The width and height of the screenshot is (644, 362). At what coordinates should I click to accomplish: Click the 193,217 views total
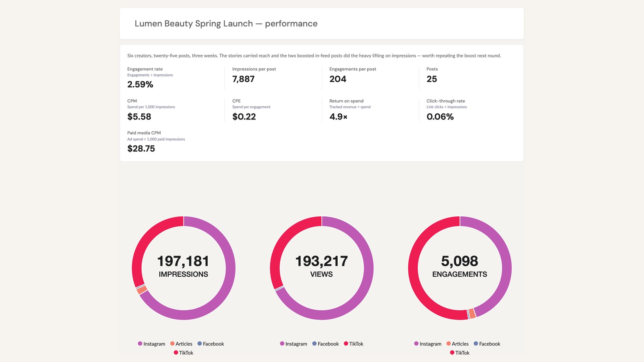tap(322, 261)
